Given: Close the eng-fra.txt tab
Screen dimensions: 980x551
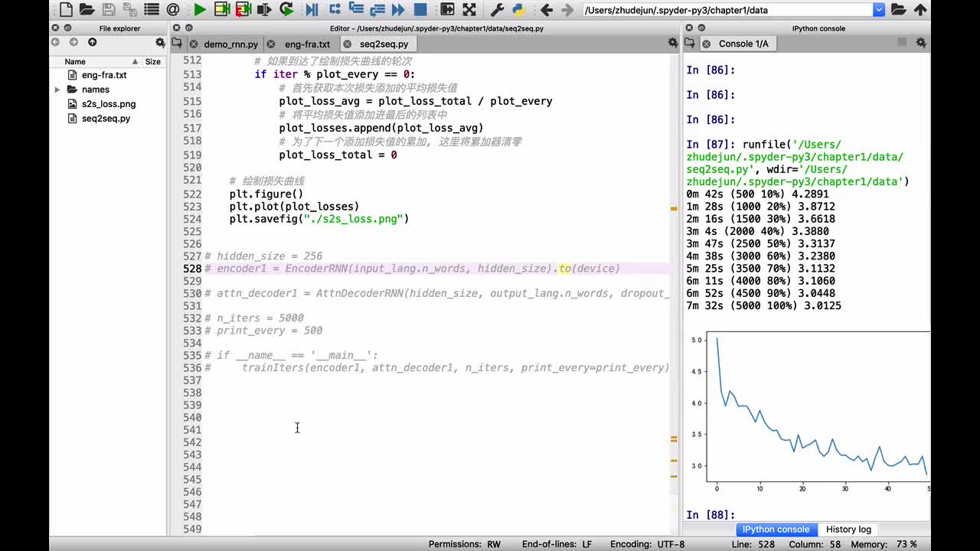Looking at the screenshot, I should click(x=270, y=44).
